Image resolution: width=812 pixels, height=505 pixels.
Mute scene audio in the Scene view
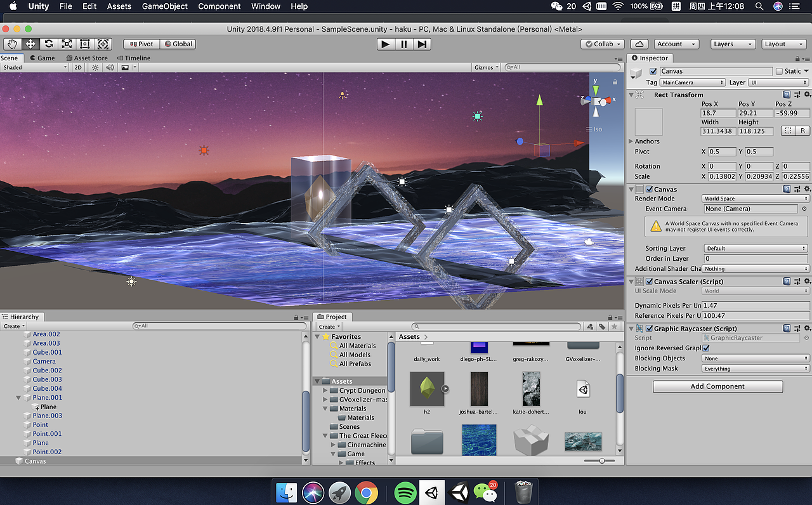tap(110, 67)
